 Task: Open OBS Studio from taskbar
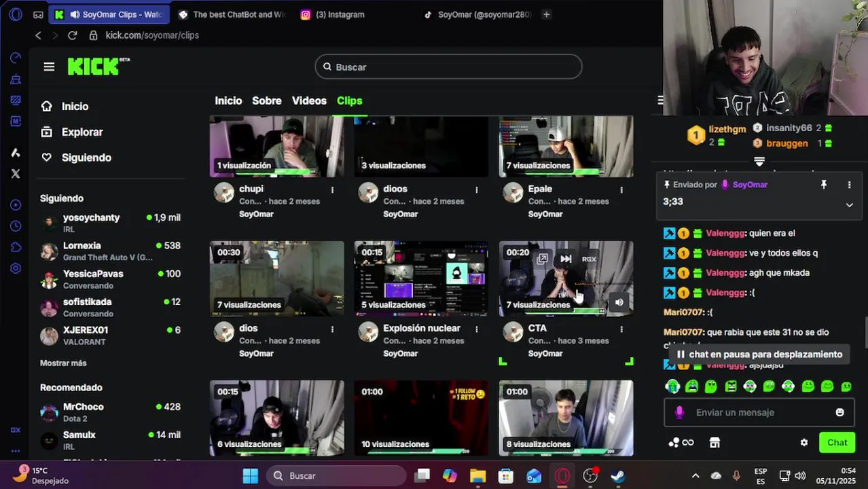[590, 475]
